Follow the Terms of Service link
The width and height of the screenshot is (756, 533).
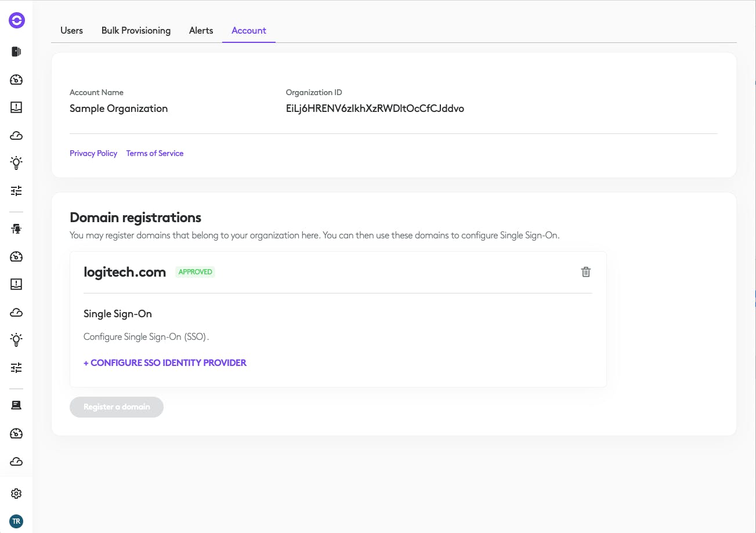click(x=155, y=154)
